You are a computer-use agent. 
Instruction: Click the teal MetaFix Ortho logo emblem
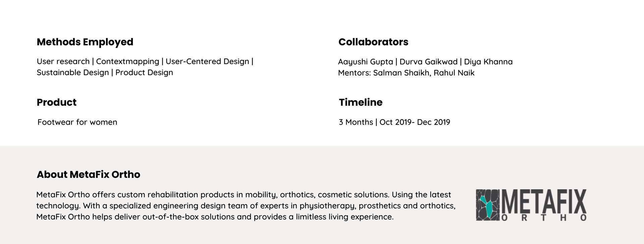click(487, 205)
